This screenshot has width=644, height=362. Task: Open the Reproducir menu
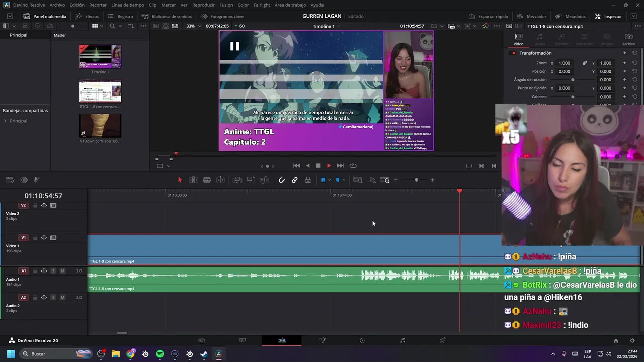[x=203, y=5]
